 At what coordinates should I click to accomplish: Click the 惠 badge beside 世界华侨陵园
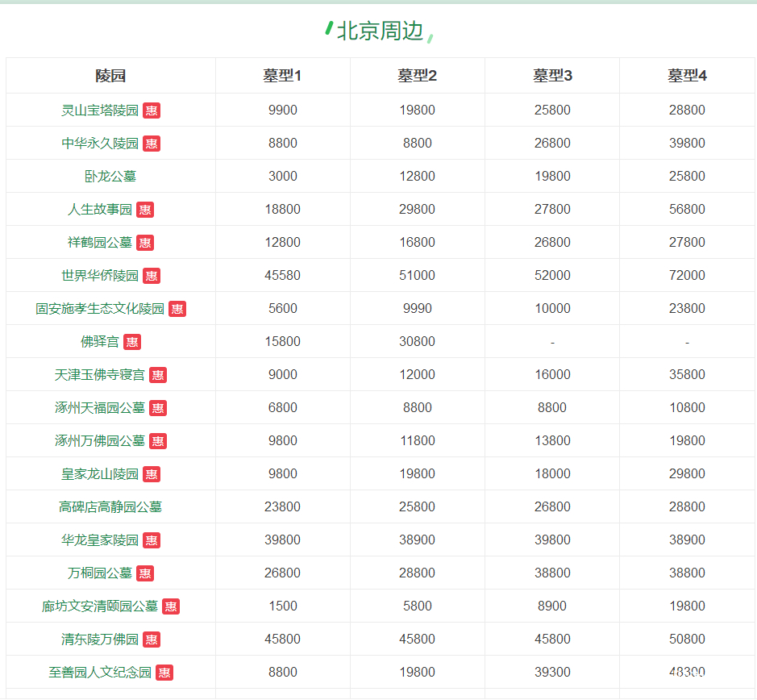pyautogui.click(x=152, y=276)
